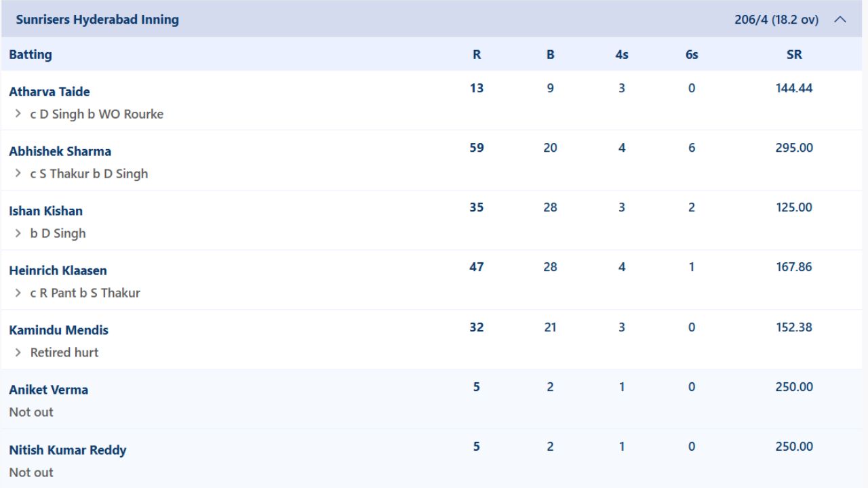Click the Sunrisers Hyderabad Inning title

coord(98,20)
